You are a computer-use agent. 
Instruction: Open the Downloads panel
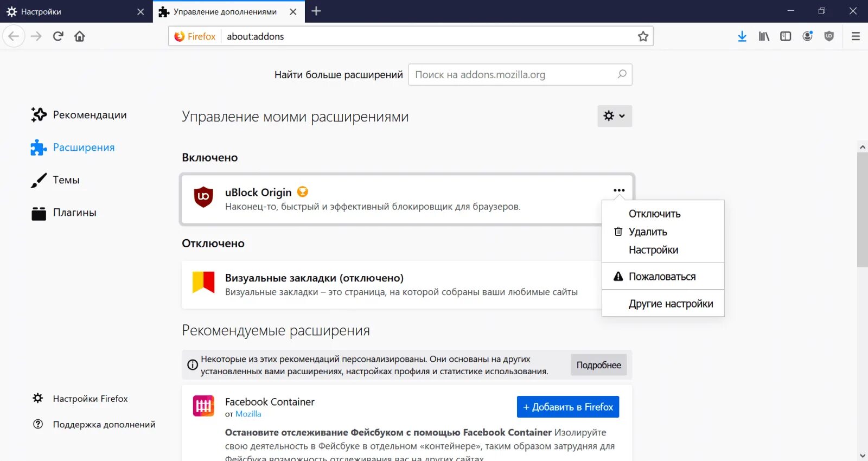point(742,36)
